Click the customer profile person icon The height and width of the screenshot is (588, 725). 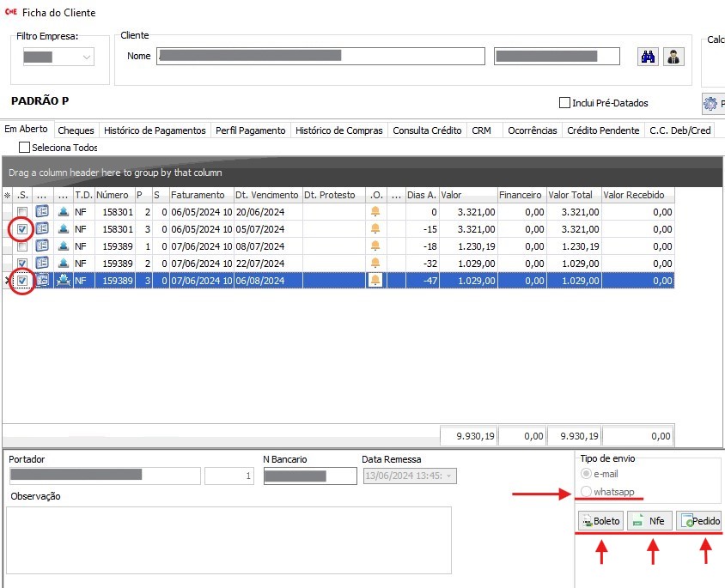point(673,57)
